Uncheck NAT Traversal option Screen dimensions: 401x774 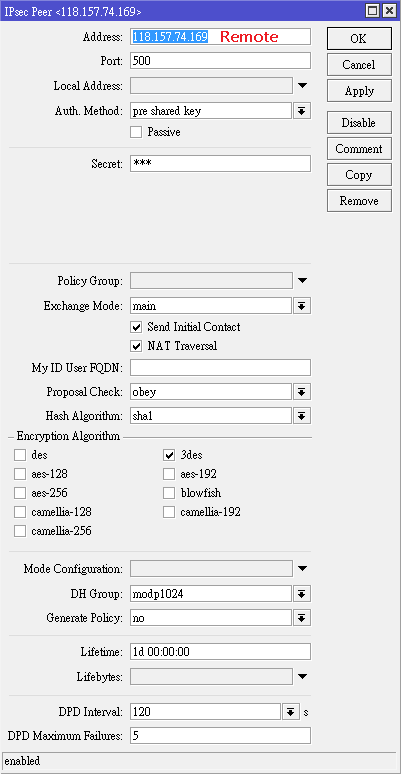(136, 346)
